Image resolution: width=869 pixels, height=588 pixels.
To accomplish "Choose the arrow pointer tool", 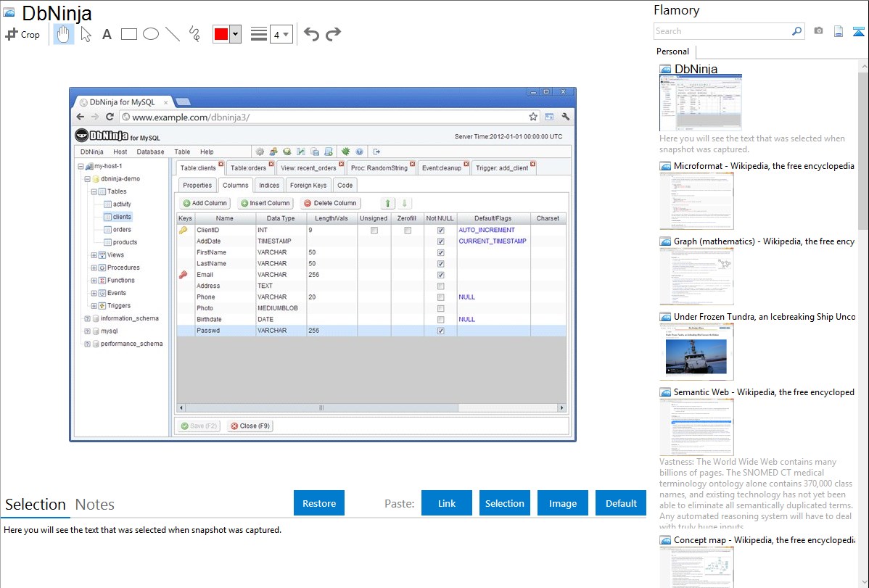I will pos(86,34).
